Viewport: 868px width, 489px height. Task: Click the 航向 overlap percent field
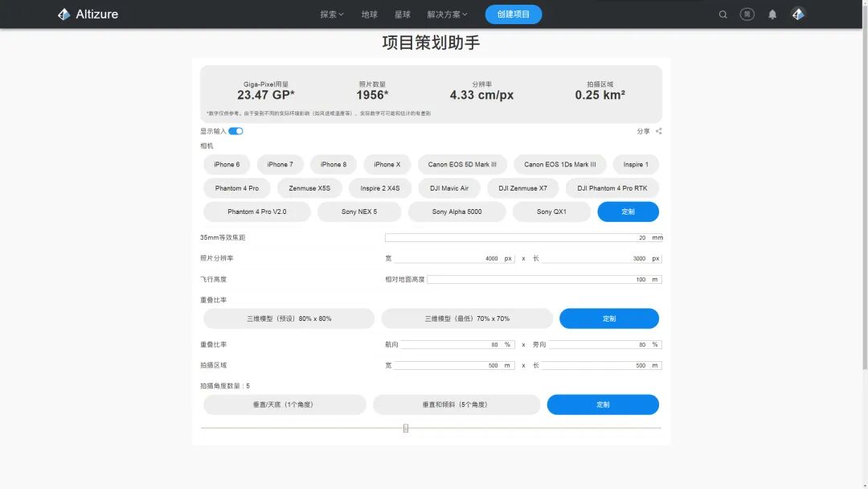pos(457,344)
